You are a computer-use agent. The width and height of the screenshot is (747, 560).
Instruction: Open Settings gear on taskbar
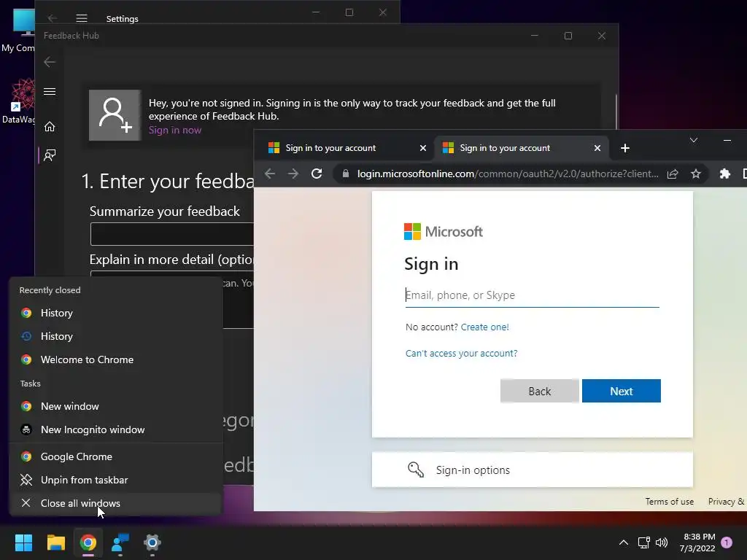click(152, 542)
